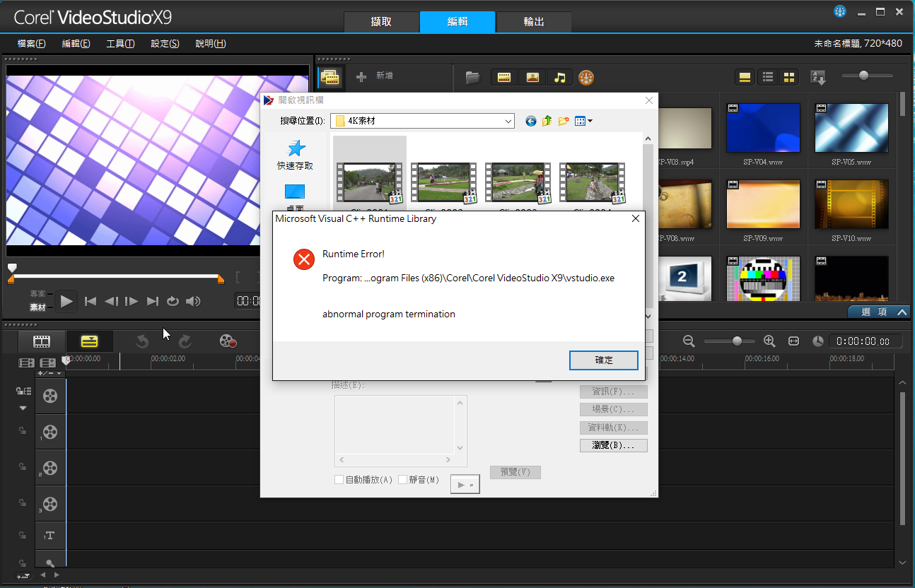Go up one folder level in dialog
The height and width of the screenshot is (588, 915).
547,121
